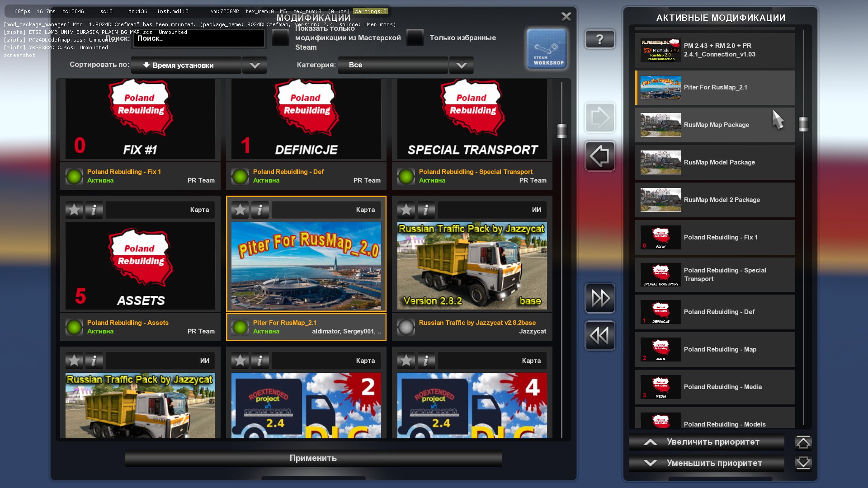The width and height of the screenshot is (868, 488).
Task: Move mod to bottom priority icon
Action: click(803, 463)
